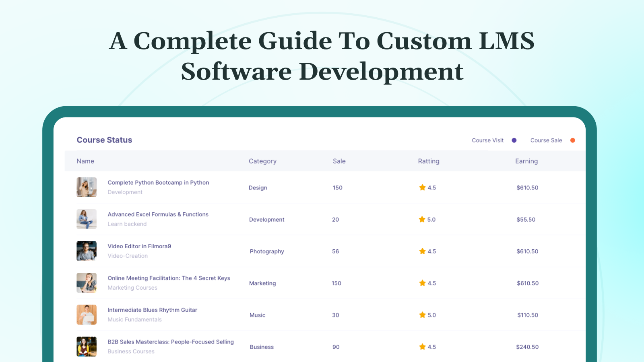Click the Learn backend subtitle
This screenshot has width=644, height=362.
click(127, 224)
